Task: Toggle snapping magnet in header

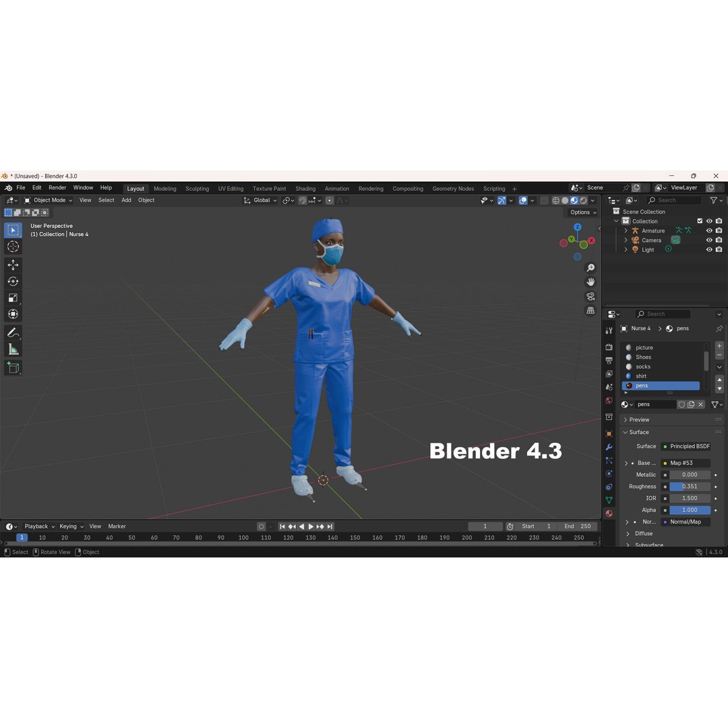Action: tap(302, 200)
